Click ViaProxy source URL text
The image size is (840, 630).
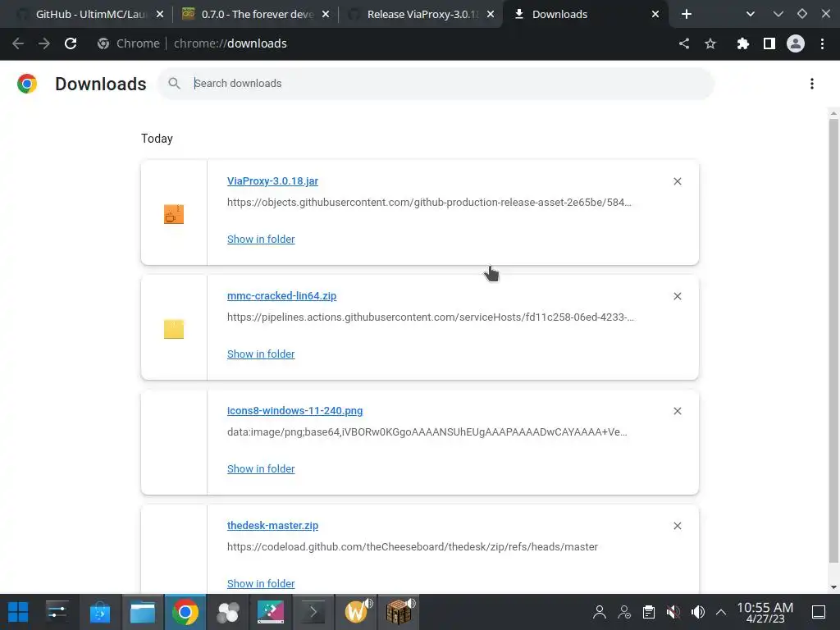[429, 203]
